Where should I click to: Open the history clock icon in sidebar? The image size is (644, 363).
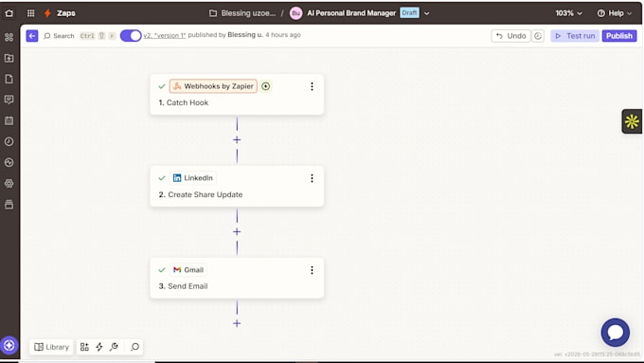[x=9, y=141]
